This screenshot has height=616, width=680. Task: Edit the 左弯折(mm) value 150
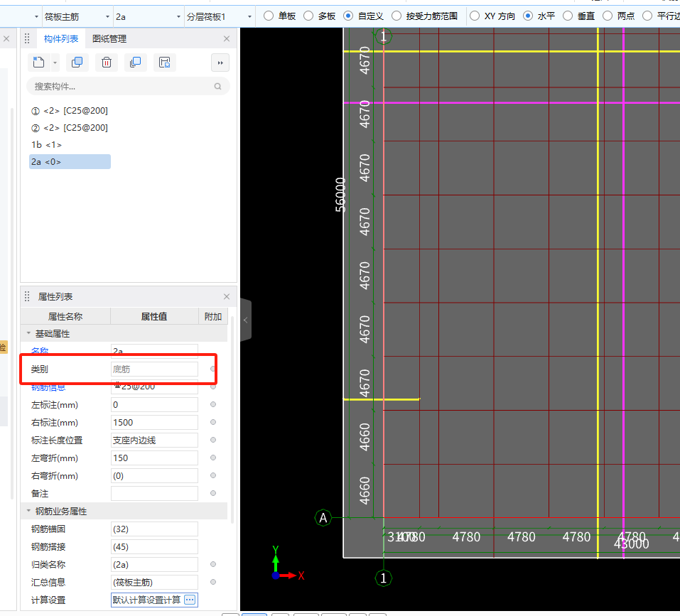point(154,458)
